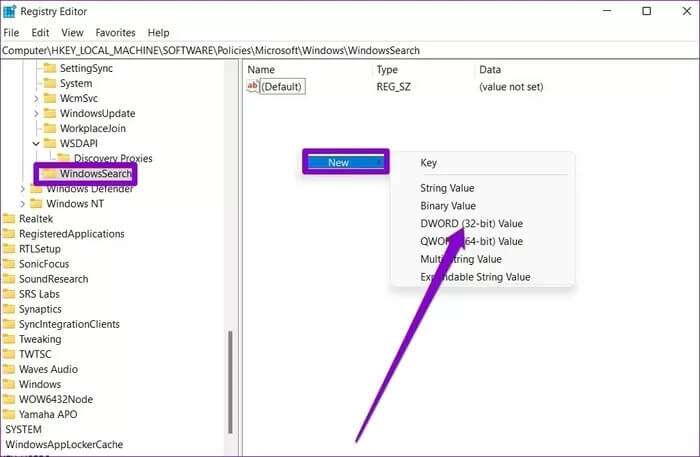Click the Type column header
Image resolution: width=700 pixels, height=457 pixels.
(387, 70)
